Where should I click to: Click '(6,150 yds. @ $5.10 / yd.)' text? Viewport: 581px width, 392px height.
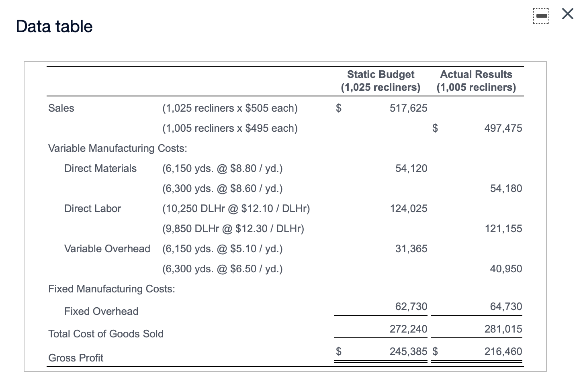click(223, 249)
